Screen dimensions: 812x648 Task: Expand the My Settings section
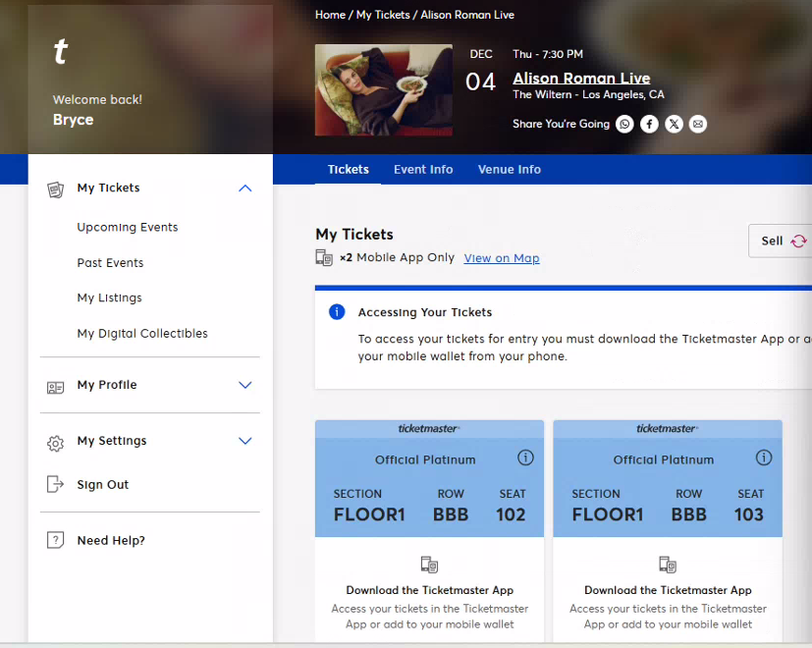click(245, 442)
